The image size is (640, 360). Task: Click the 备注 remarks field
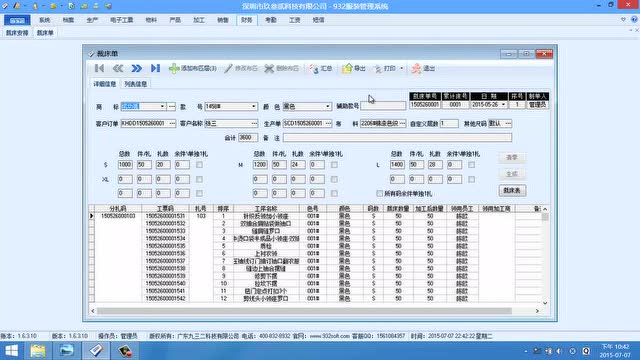398,138
